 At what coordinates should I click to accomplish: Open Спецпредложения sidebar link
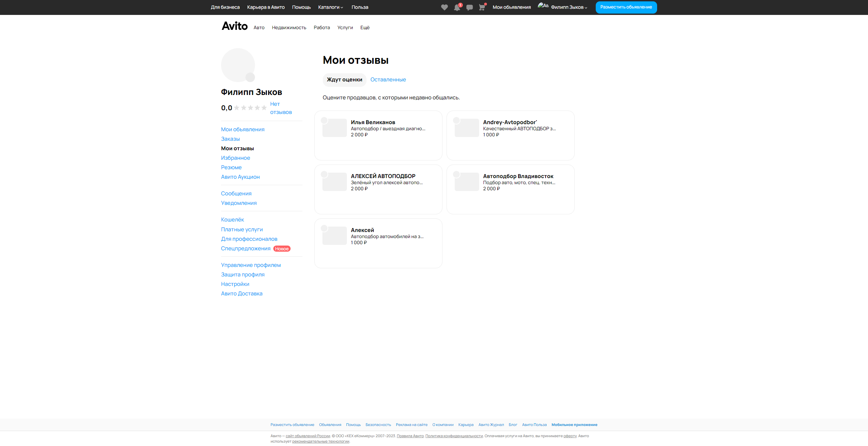(246, 249)
